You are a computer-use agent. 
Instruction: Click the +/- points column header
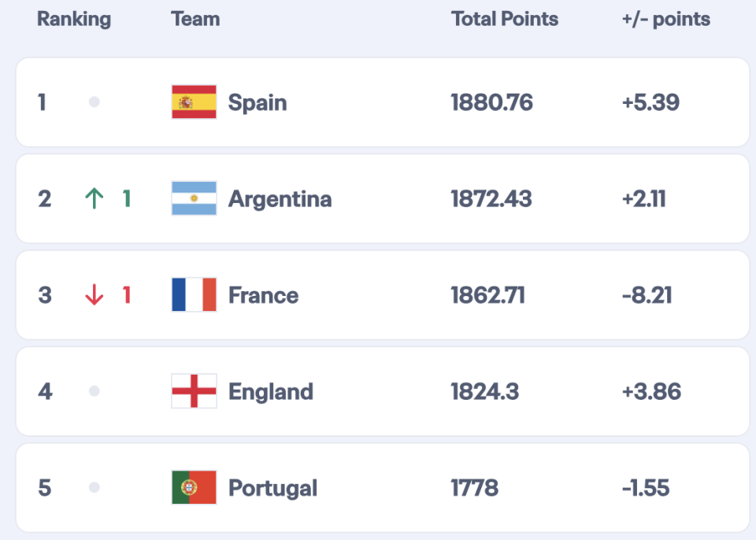665,20
